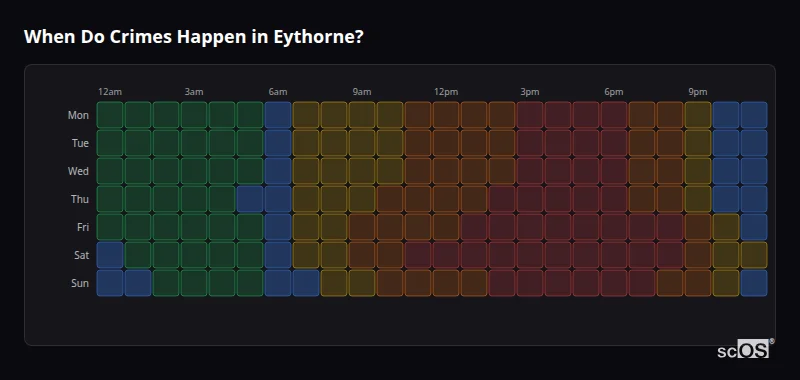Click the Monday 3pm red cell

coord(530,115)
